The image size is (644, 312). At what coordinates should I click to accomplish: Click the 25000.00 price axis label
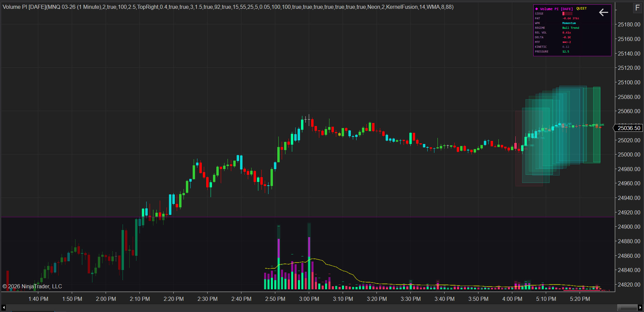click(x=629, y=154)
